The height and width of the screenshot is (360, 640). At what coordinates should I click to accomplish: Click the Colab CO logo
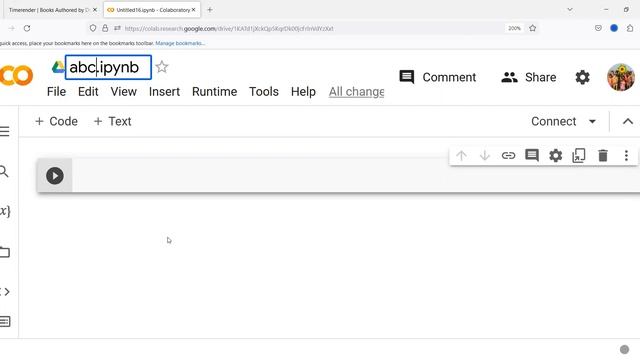click(16, 76)
